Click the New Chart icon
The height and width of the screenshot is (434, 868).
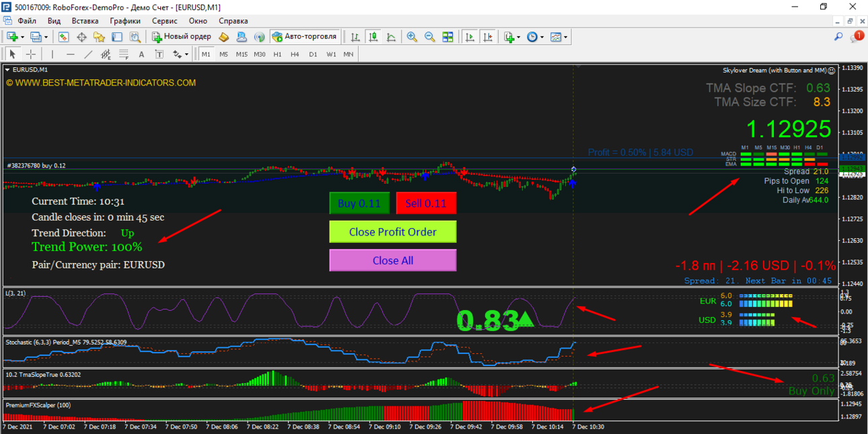tap(12, 37)
